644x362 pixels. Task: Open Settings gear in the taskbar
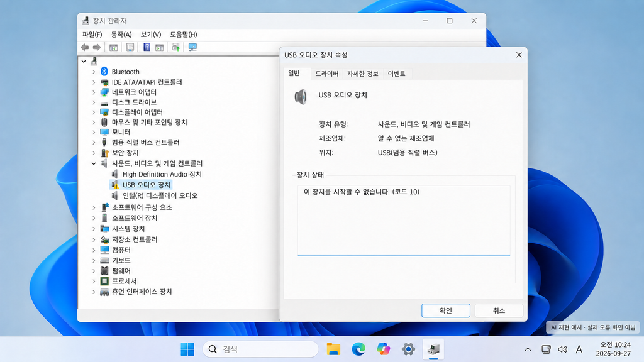(x=408, y=349)
